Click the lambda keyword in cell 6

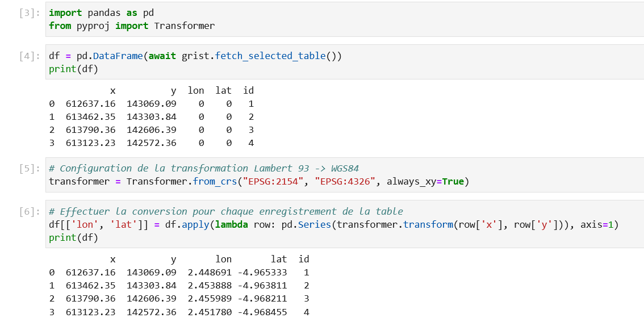[231, 225]
